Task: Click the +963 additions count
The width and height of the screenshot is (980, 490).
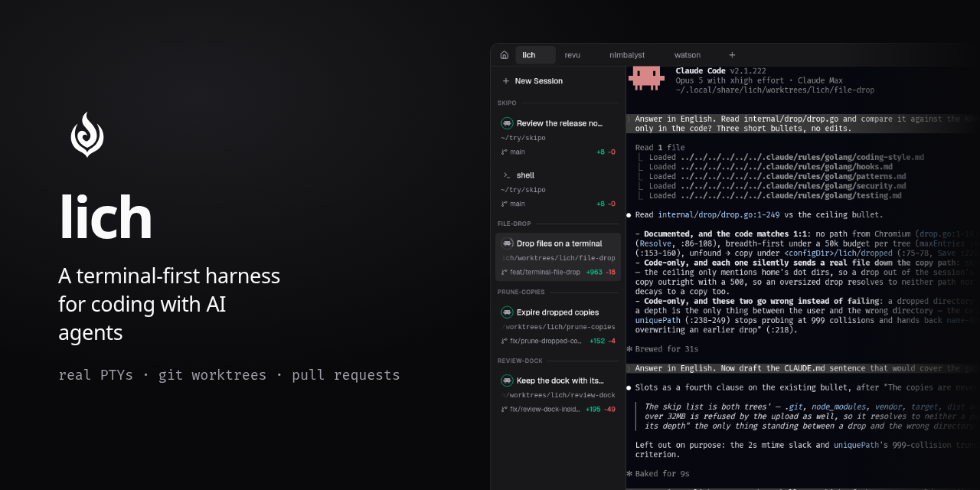Action: (594, 272)
